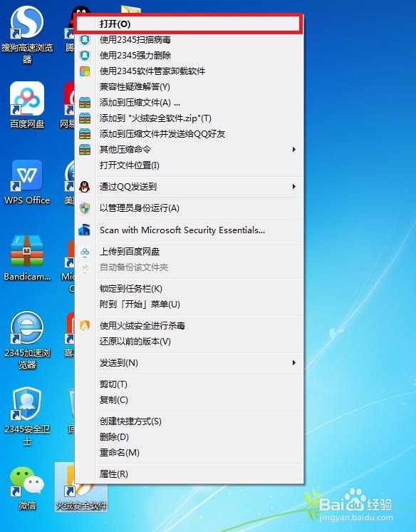Choose 使用2345扫描病毒 menu entry

click(x=189, y=40)
